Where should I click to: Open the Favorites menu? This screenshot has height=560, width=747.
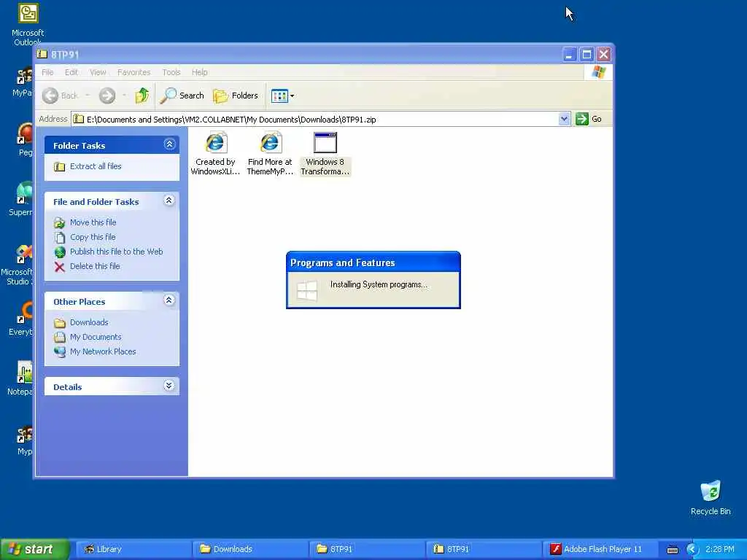(134, 72)
